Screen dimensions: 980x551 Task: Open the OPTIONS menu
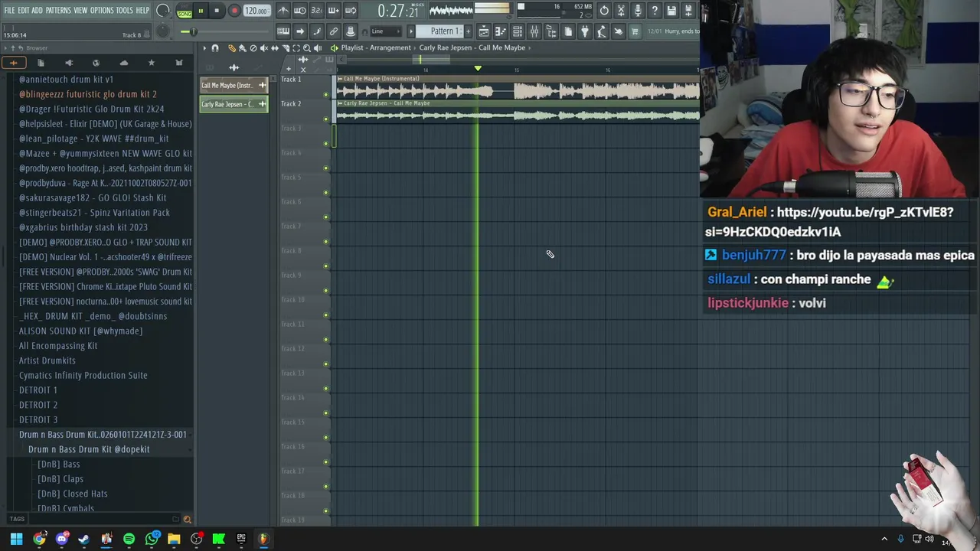(x=102, y=11)
